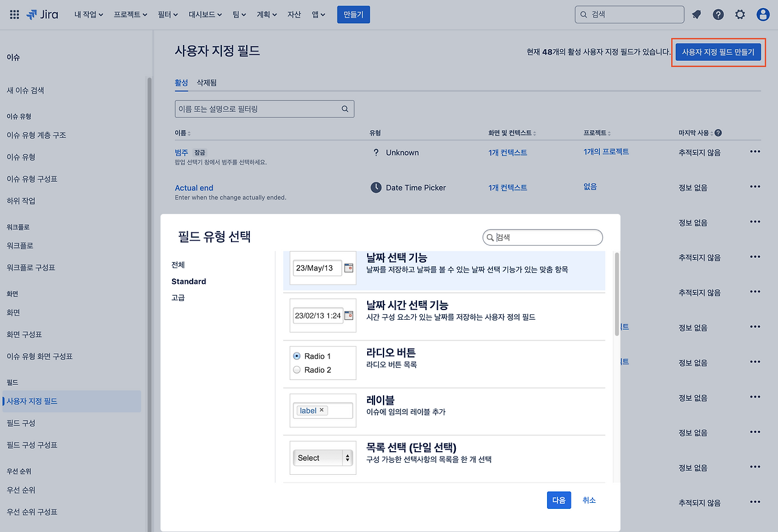This screenshot has width=778, height=532.
Task: Open the Actual end field link
Action: tap(194, 187)
